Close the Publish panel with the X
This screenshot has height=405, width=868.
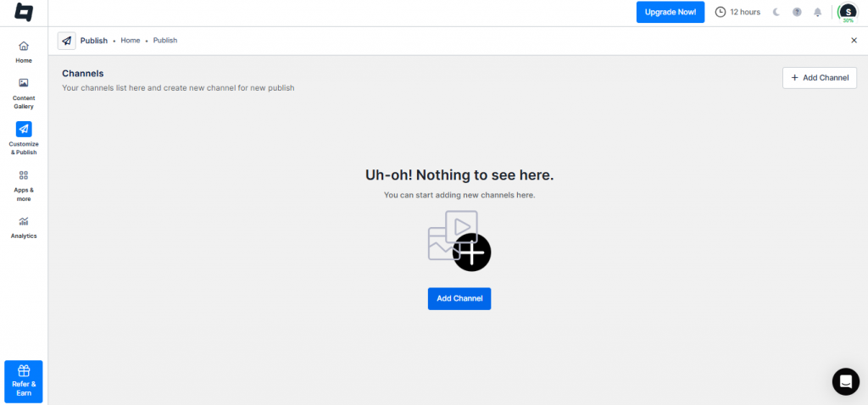[854, 41]
